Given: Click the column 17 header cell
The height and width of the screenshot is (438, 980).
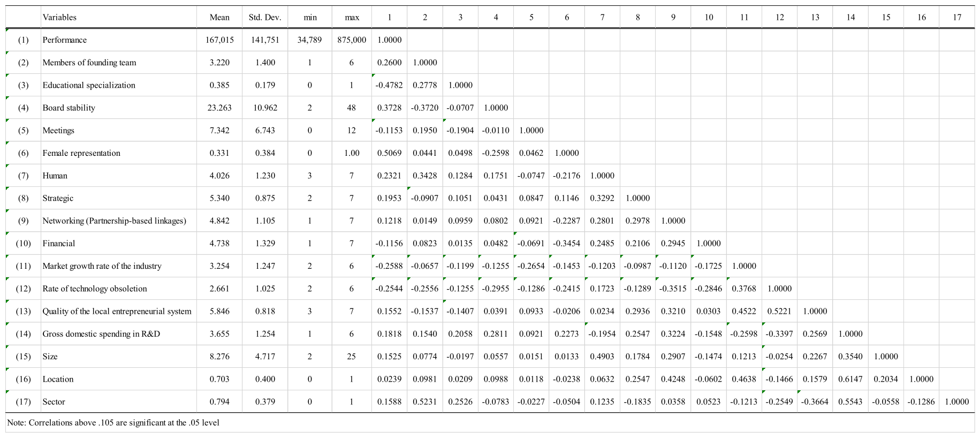Looking at the screenshot, I should [x=956, y=17].
